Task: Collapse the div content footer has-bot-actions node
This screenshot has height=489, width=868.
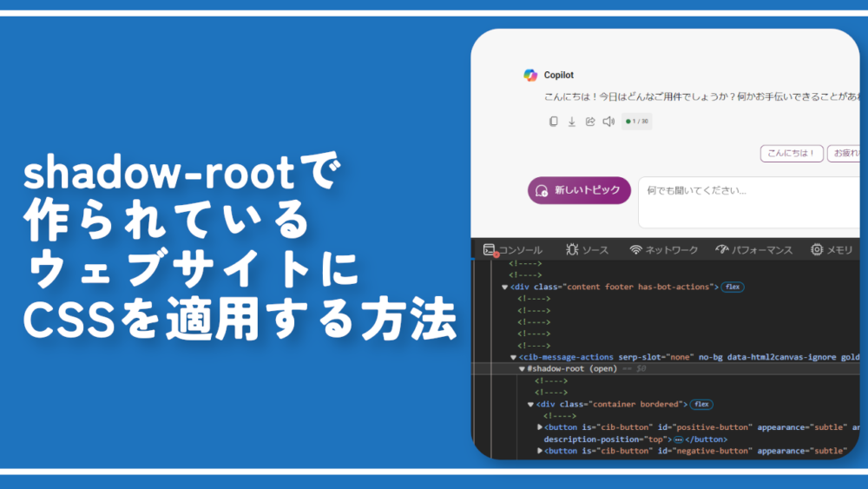Action: tap(504, 287)
